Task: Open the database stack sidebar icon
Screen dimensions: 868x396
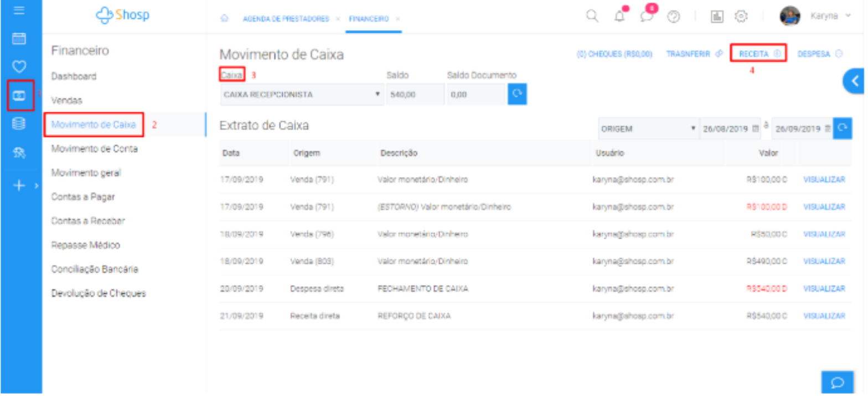Action: coord(19,124)
